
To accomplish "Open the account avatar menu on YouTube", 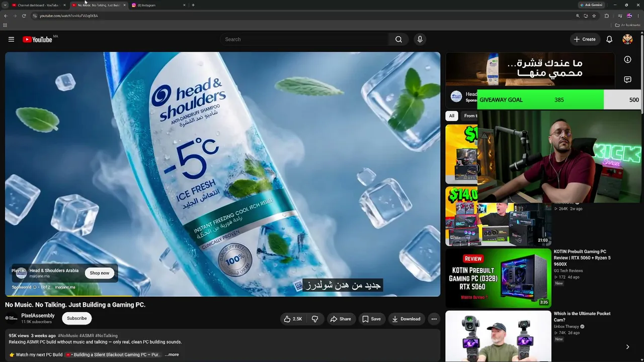I will (x=627, y=39).
